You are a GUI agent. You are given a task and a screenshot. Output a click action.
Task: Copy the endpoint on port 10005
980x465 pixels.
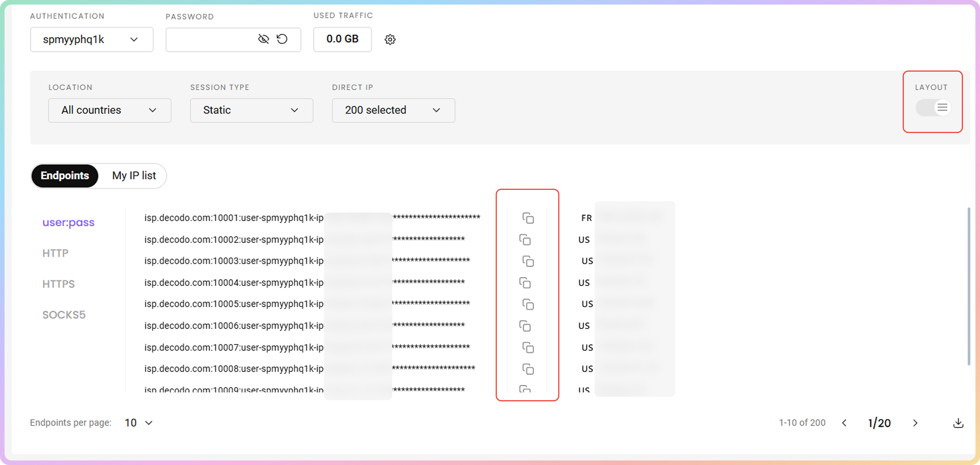click(x=528, y=304)
